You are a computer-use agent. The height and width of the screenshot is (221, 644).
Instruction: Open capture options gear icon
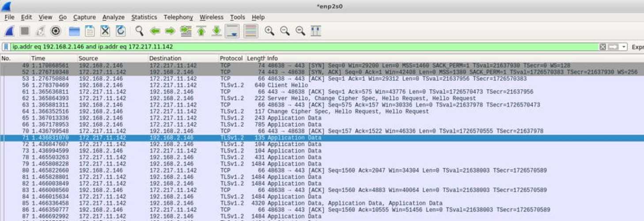(x=55, y=31)
